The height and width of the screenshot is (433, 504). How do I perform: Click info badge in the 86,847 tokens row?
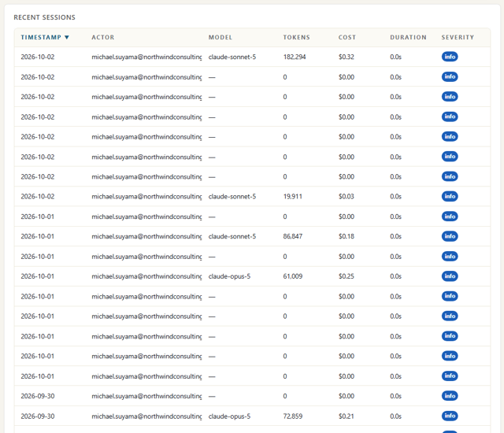[450, 236]
